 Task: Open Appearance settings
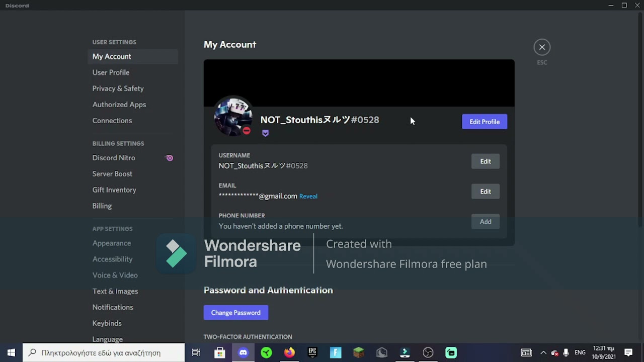133,243
